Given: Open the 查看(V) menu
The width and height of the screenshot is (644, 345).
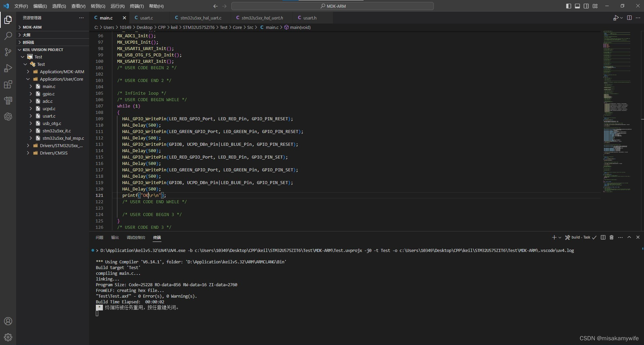Looking at the screenshot, I should (78, 6).
